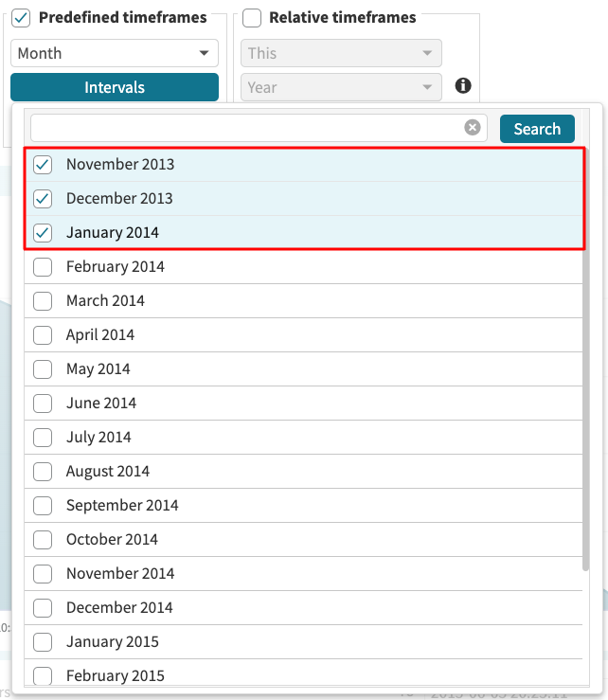Uncheck the Predefined timeframes checkbox
The width and height of the screenshot is (608, 700).
(x=21, y=18)
